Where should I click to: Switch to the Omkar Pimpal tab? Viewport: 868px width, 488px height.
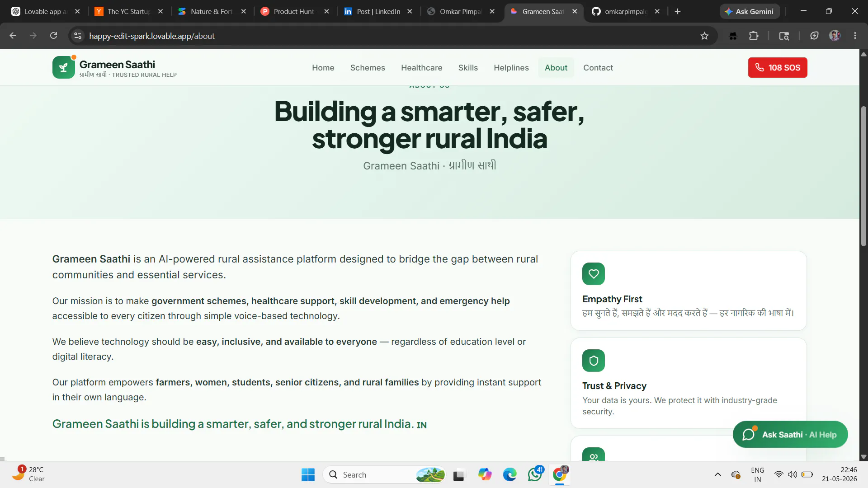461,11
